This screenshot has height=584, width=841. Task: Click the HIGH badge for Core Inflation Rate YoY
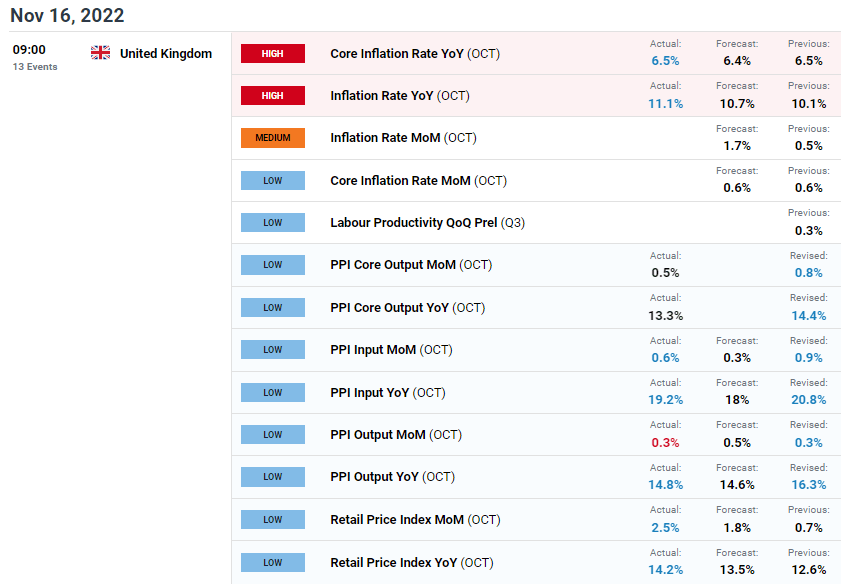(x=272, y=54)
